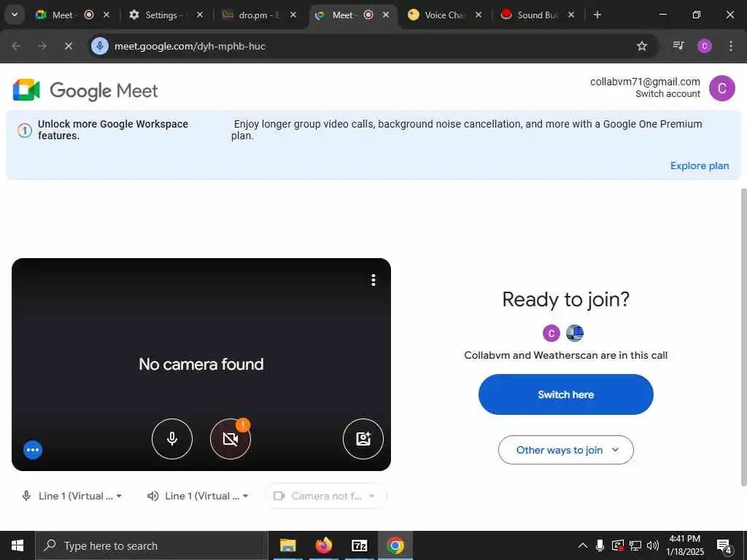Close the Voice Changer tab
747x560 pixels.
pyautogui.click(x=479, y=15)
